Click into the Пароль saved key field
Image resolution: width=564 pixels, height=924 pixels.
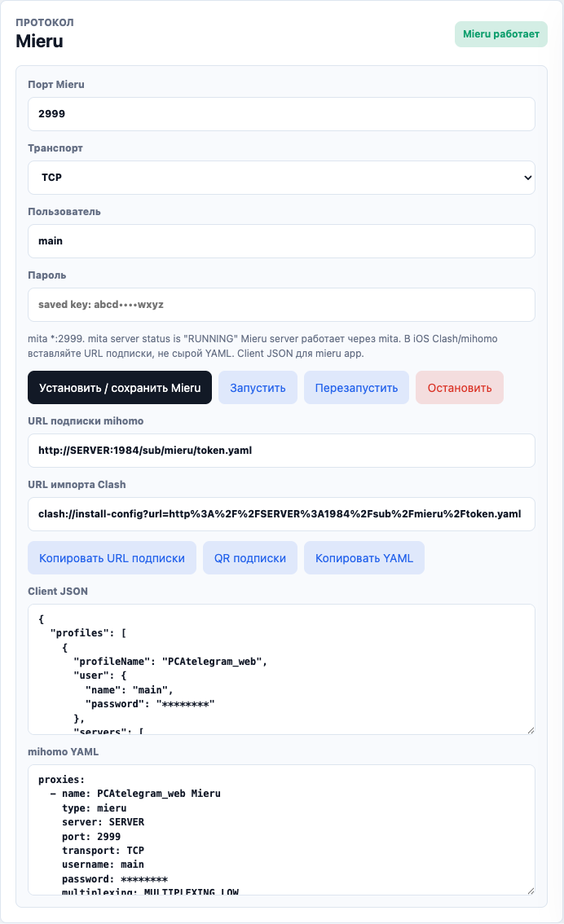[x=281, y=305]
